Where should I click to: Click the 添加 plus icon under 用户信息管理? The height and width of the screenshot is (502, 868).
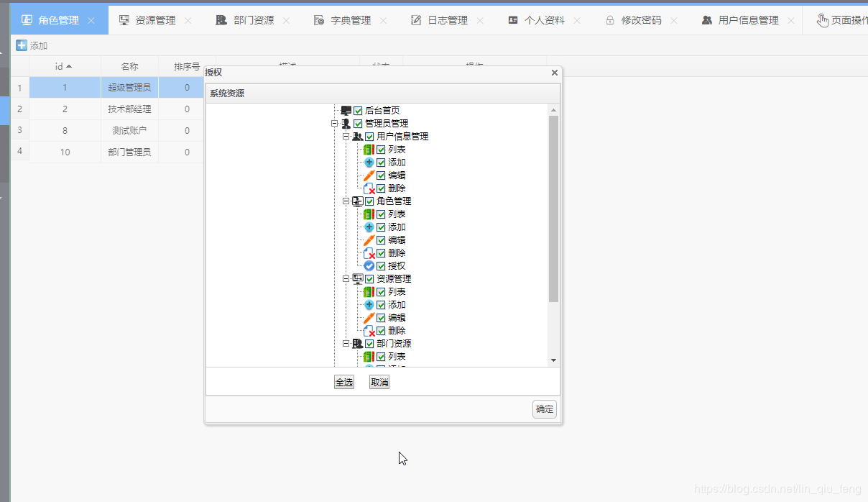(x=369, y=163)
